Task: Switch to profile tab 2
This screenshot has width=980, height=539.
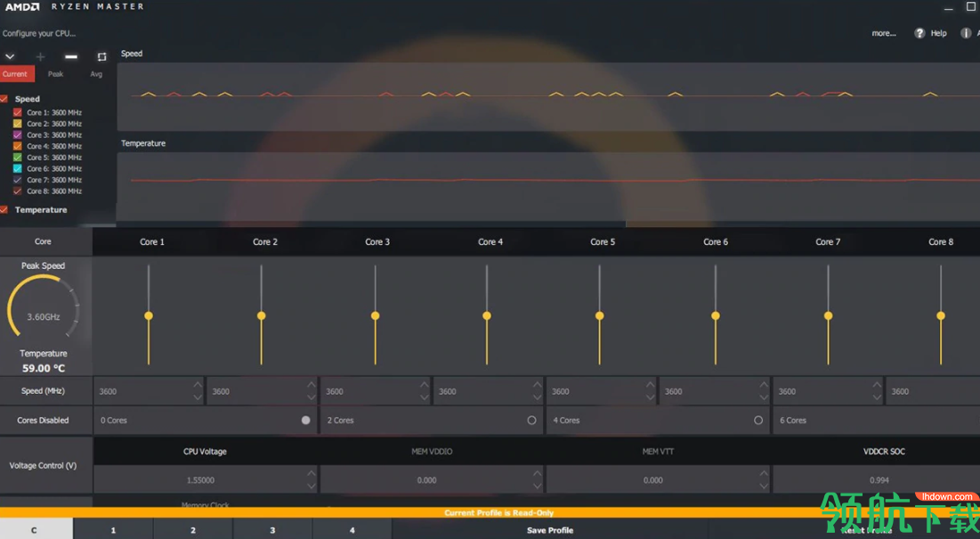Action: pyautogui.click(x=193, y=529)
